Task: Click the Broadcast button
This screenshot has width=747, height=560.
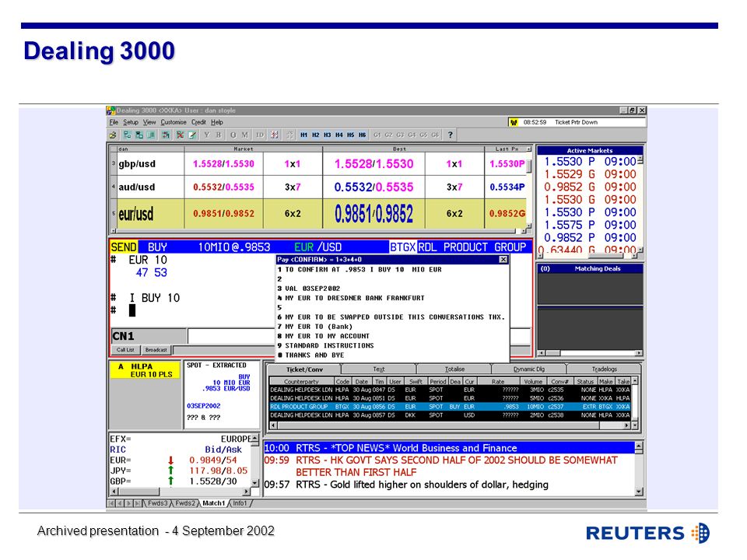Action: click(156, 350)
